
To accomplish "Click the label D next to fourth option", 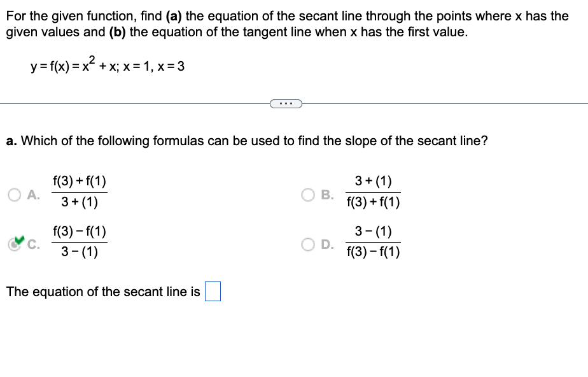I will [x=326, y=244].
